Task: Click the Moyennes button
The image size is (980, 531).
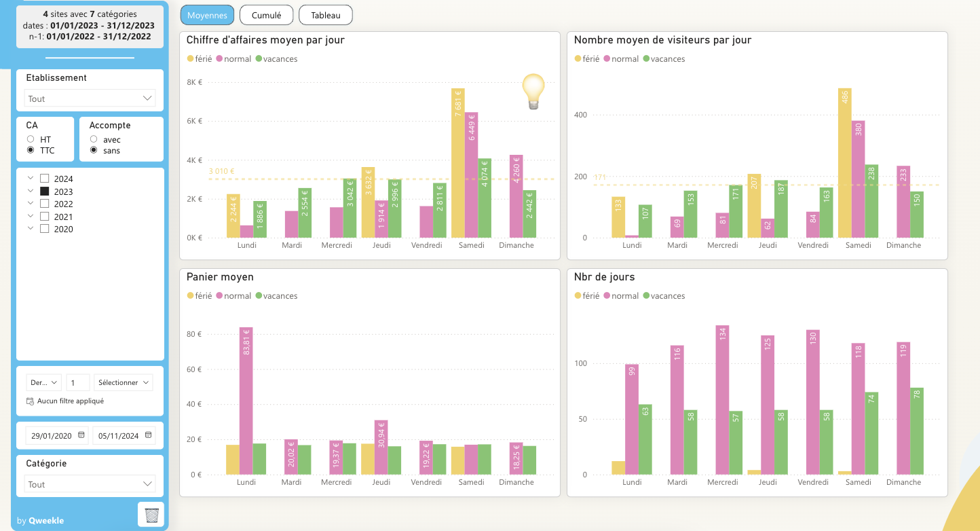Action: click(x=207, y=15)
